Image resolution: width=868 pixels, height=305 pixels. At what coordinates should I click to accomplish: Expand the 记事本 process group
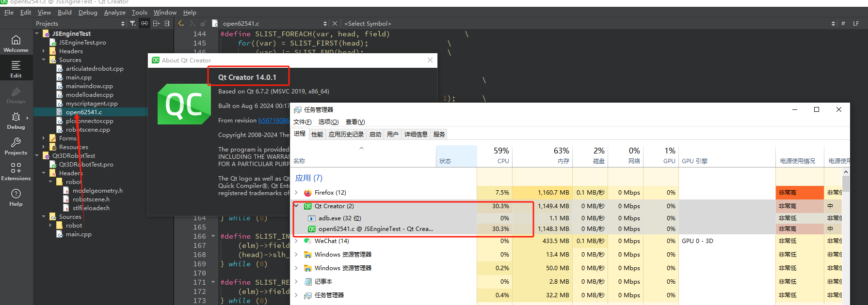(x=296, y=282)
